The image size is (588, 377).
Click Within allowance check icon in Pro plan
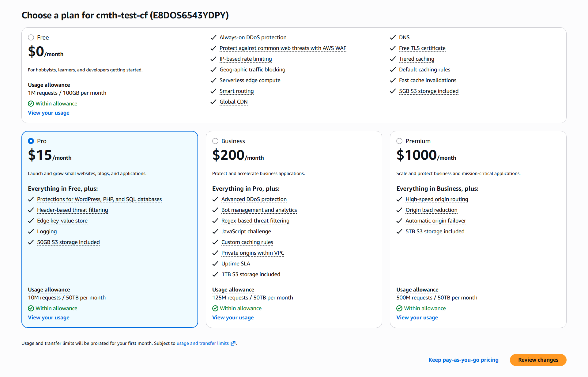coord(31,308)
